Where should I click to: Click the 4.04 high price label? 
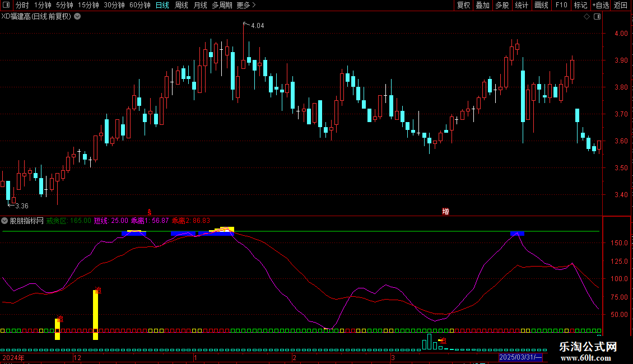(258, 26)
